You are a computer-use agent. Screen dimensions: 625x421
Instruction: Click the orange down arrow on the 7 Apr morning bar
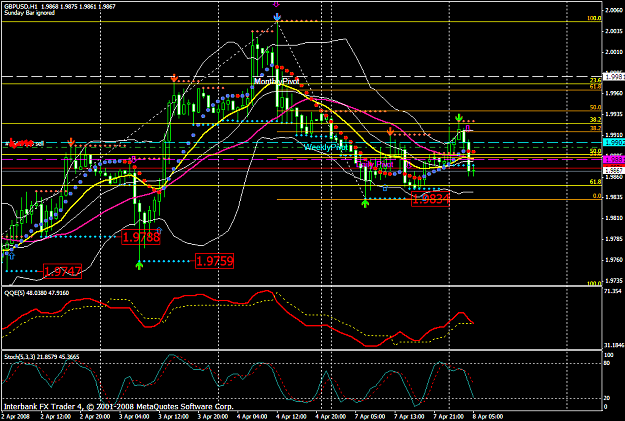(390, 131)
